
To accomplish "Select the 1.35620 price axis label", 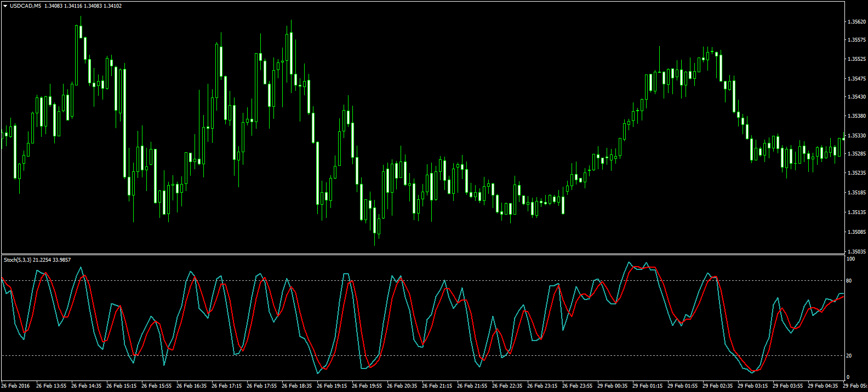I will (x=856, y=22).
